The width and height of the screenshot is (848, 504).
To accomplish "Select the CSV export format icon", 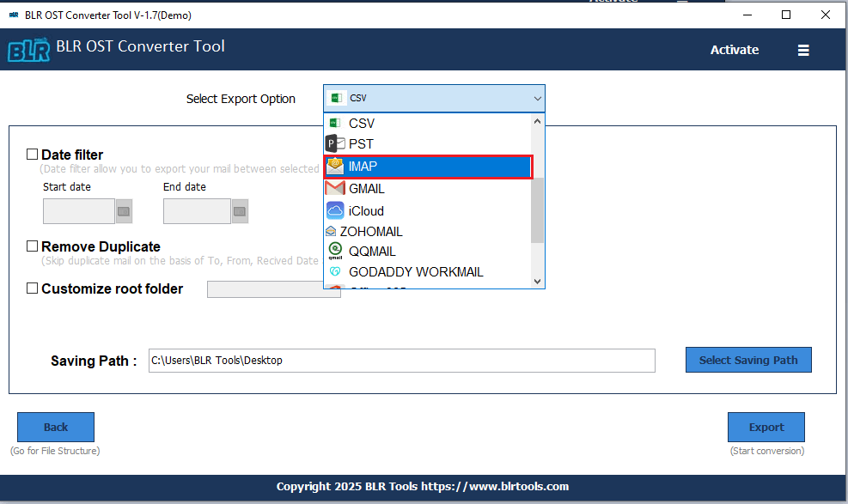I will tap(335, 123).
